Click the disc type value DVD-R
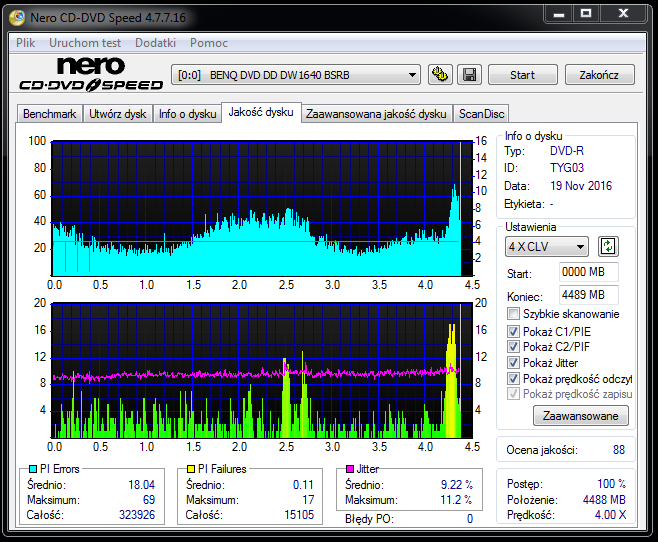Screen dimensions: 658x542 click(x=567, y=151)
